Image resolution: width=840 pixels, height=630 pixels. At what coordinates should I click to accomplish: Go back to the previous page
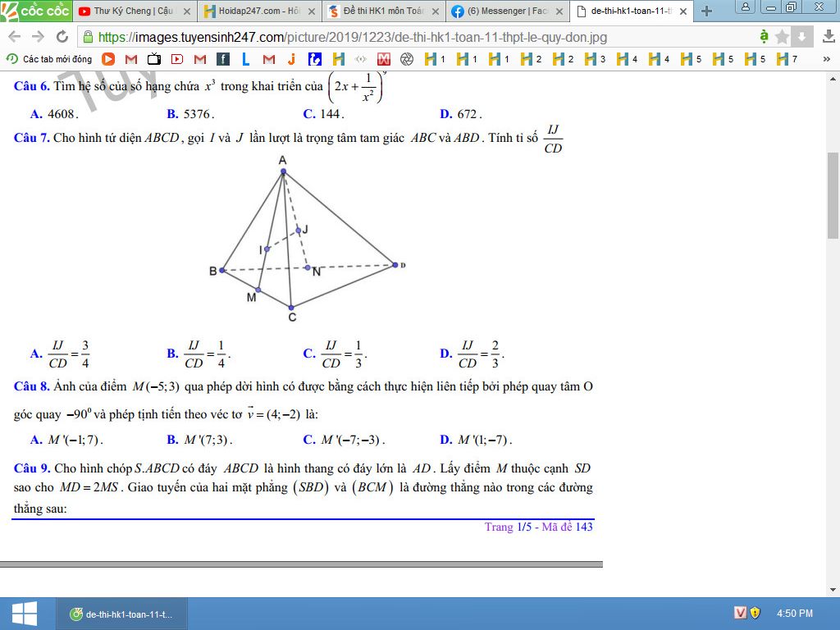15,36
